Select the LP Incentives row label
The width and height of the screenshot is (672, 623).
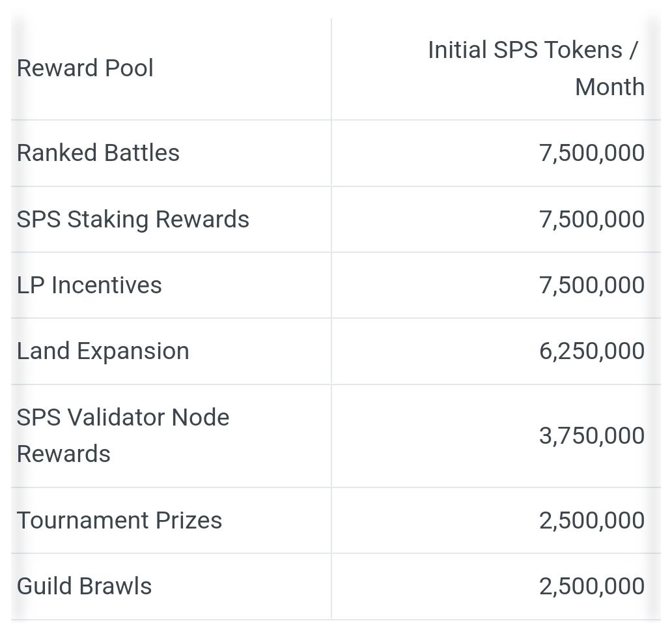coord(89,285)
